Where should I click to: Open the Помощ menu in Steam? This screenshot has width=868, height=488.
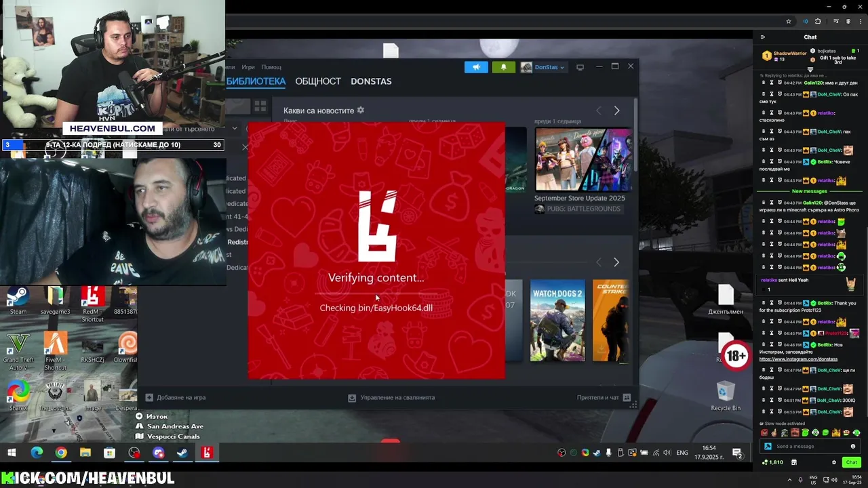coord(271,67)
